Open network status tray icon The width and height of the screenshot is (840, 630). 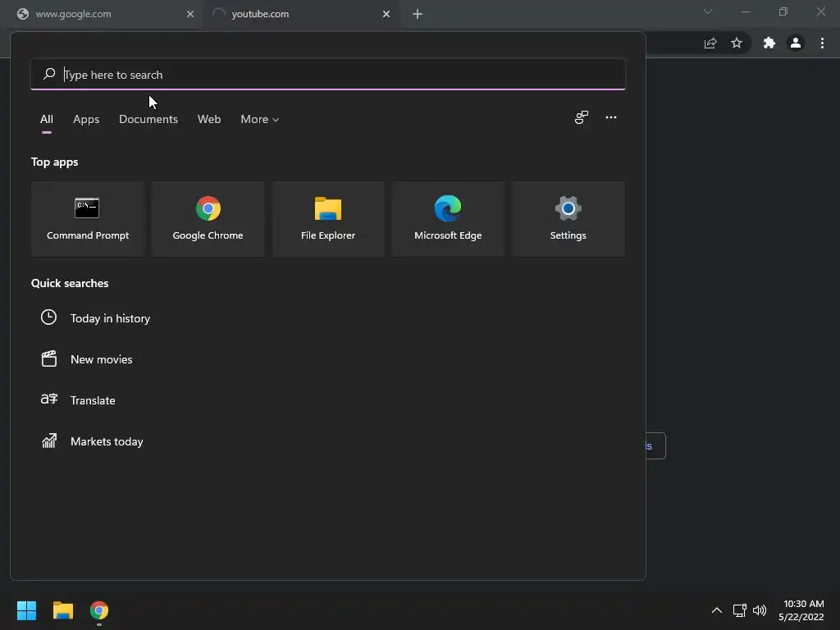pyautogui.click(x=739, y=610)
